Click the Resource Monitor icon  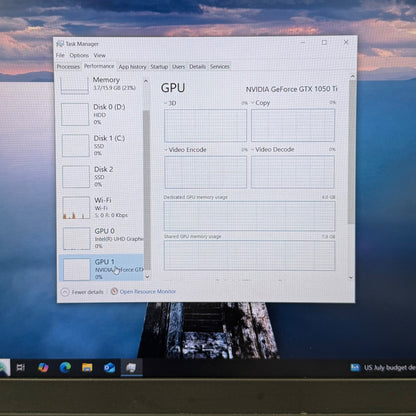coord(114,291)
